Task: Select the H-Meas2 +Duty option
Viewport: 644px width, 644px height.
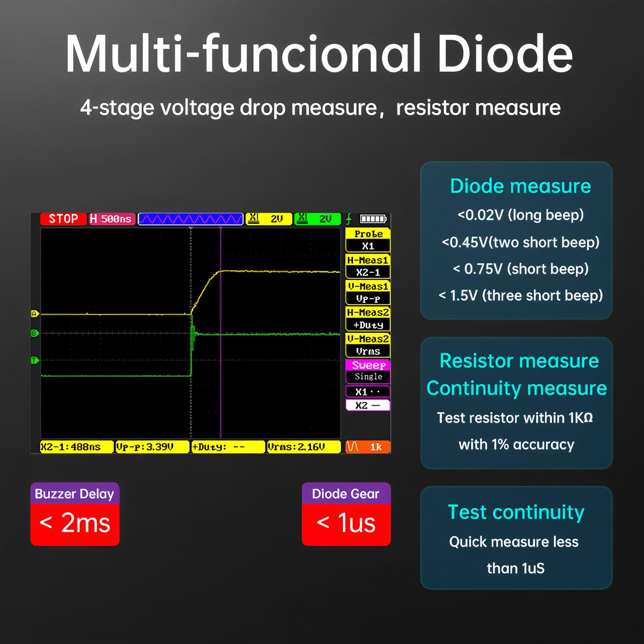Action: pyautogui.click(x=368, y=318)
